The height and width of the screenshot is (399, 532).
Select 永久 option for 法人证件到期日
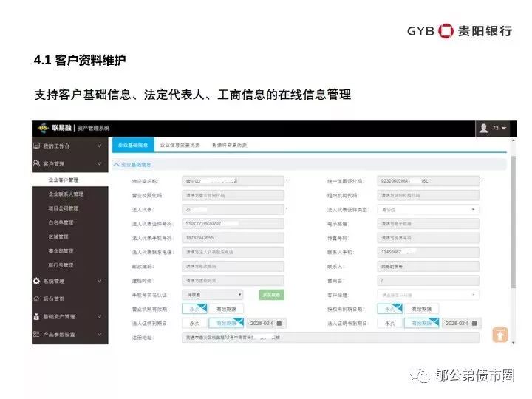(x=194, y=324)
